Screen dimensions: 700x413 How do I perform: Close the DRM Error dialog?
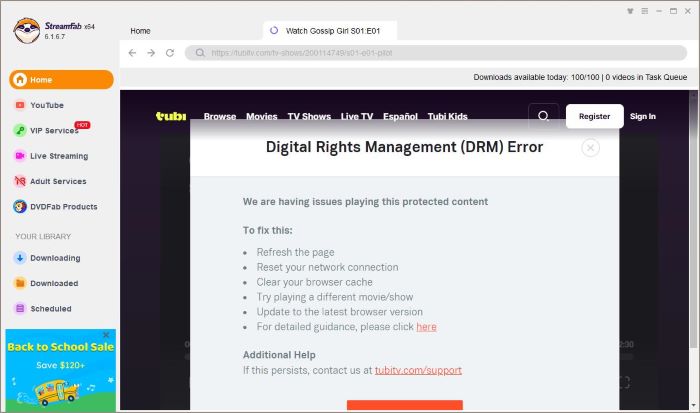coord(590,148)
